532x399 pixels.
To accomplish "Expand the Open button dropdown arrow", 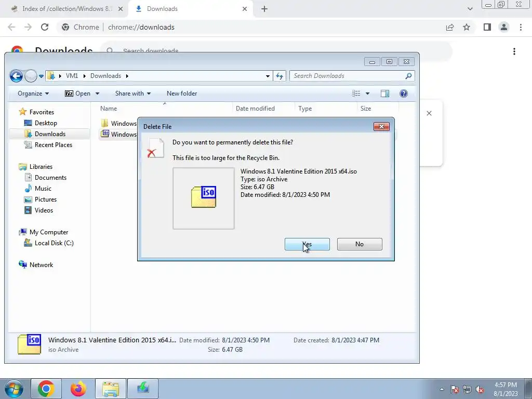I will [97, 94].
